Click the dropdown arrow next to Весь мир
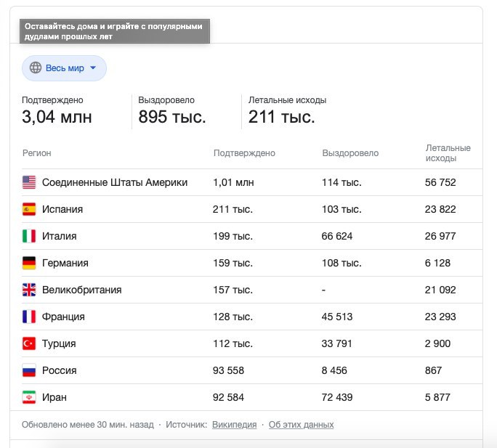The width and height of the screenshot is (497, 448). tap(93, 68)
